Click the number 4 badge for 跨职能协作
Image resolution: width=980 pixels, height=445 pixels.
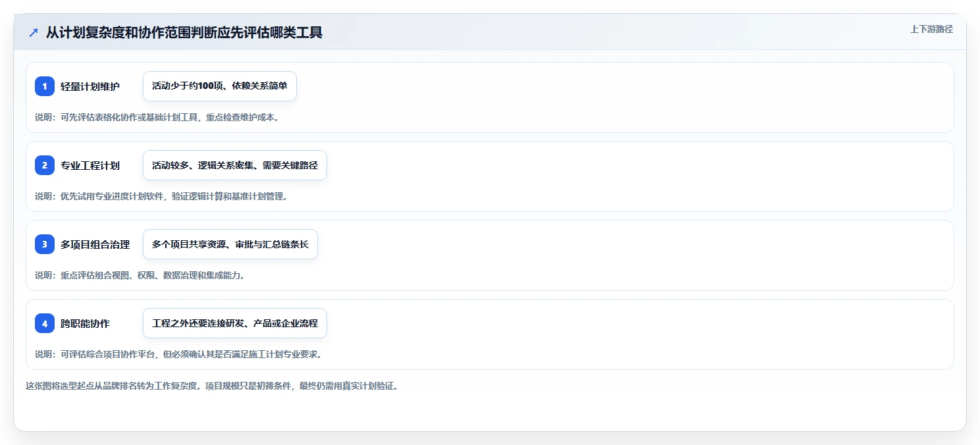(x=45, y=323)
